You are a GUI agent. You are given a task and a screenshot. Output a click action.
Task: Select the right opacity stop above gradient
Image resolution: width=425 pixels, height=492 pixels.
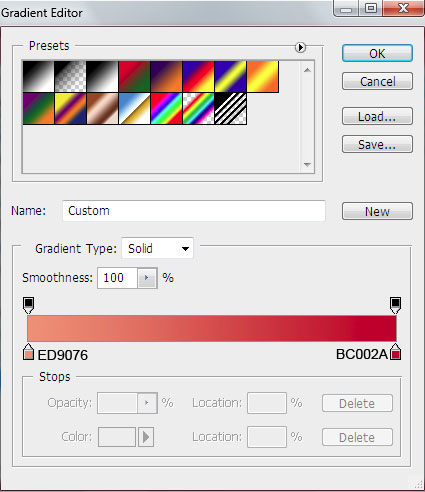tap(395, 305)
